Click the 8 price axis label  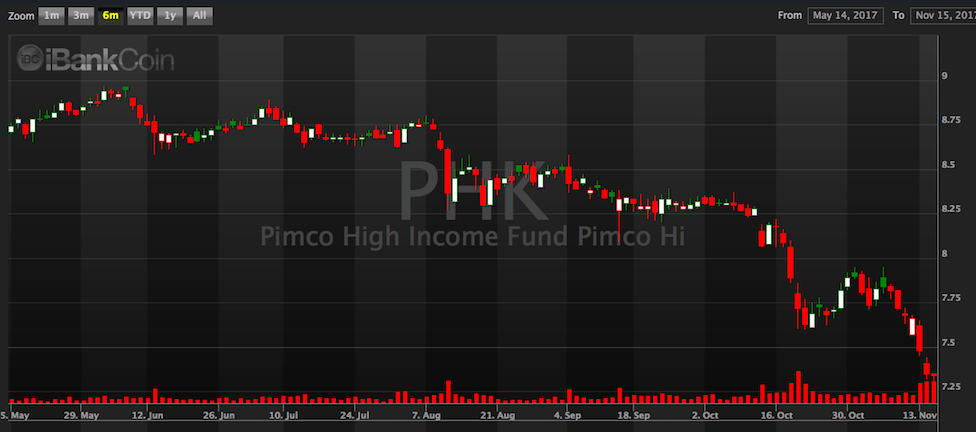pyautogui.click(x=945, y=254)
